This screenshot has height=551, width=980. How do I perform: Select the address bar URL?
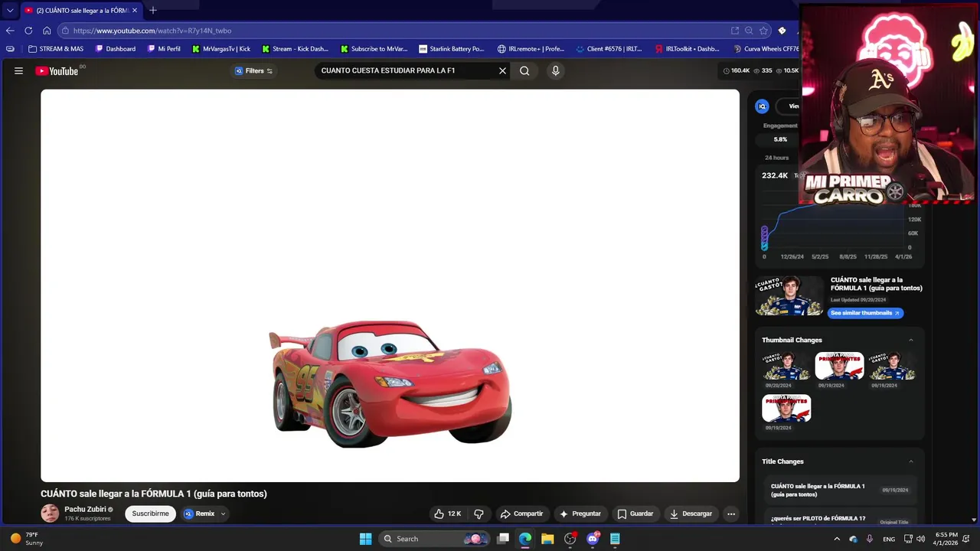coord(152,31)
